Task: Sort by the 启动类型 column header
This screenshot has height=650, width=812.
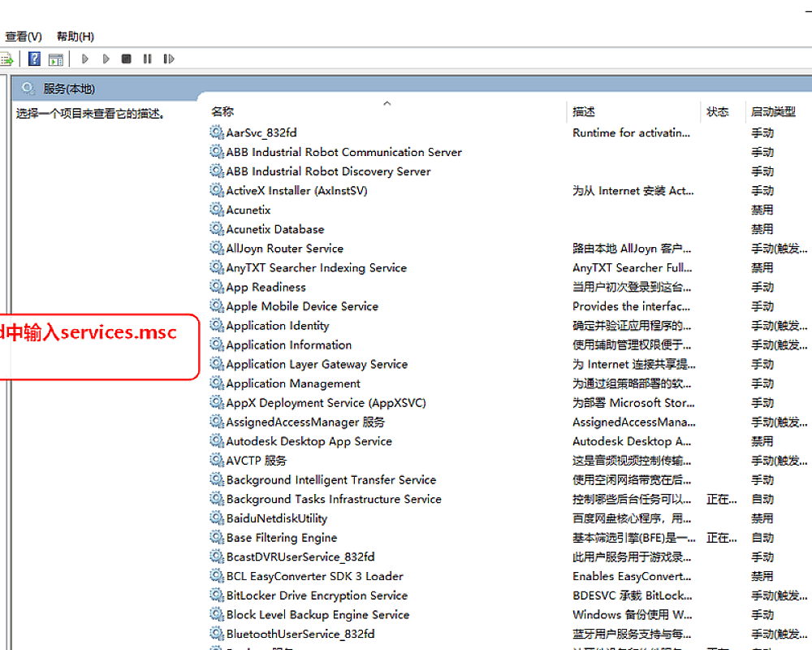Action: pyautogui.click(x=773, y=112)
